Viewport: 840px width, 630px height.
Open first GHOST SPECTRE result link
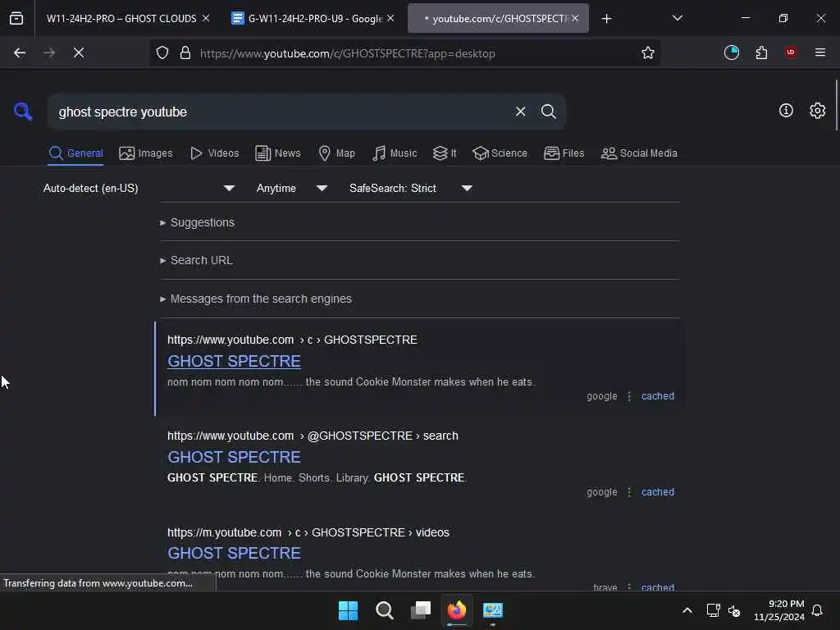click(234, 361)
